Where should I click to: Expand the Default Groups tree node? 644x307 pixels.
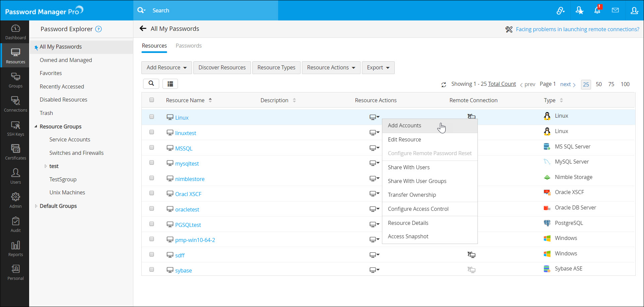coord(36,206)
